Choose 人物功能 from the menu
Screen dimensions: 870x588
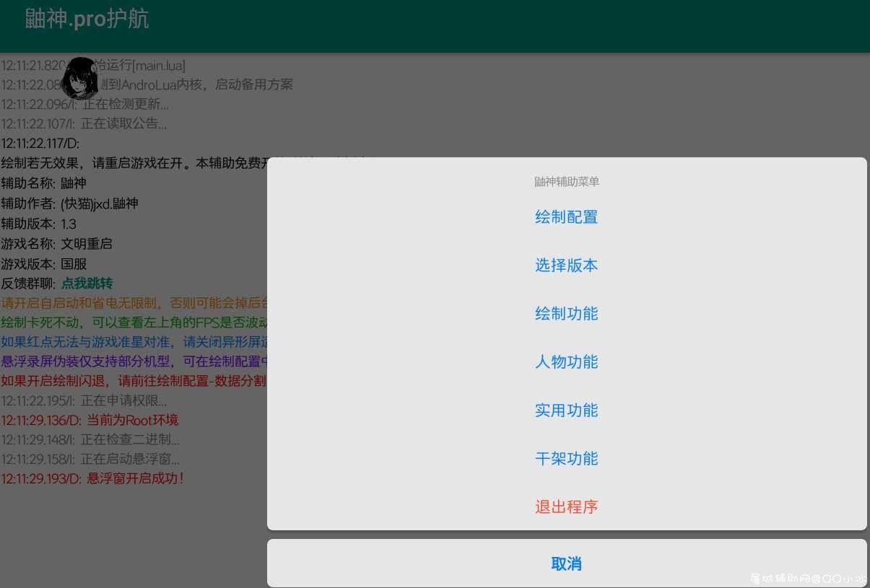coord(567,362)
